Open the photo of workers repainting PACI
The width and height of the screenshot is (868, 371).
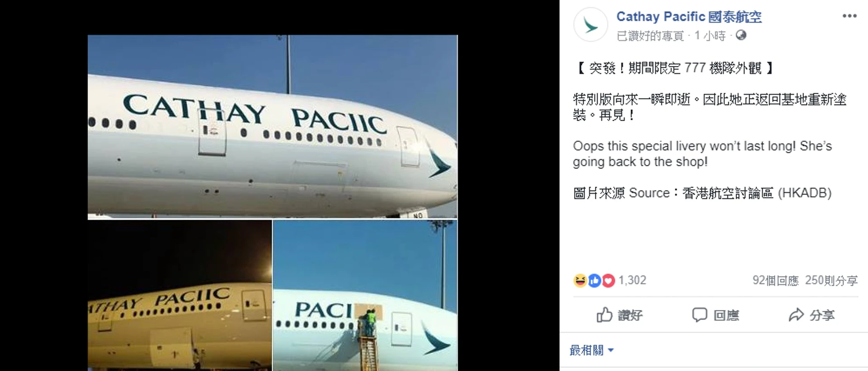(365, 296)
